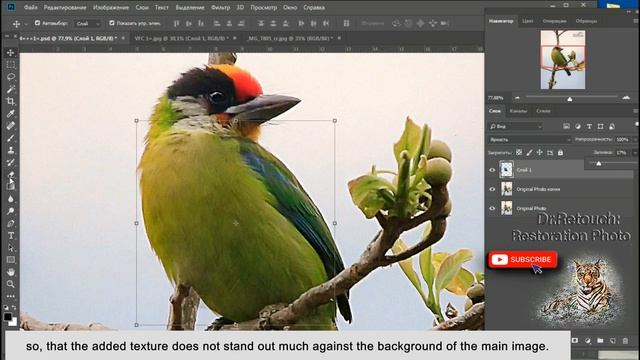Open the Move tool preset arrow
The image size is (640, 360).
(x=26, y=24)
